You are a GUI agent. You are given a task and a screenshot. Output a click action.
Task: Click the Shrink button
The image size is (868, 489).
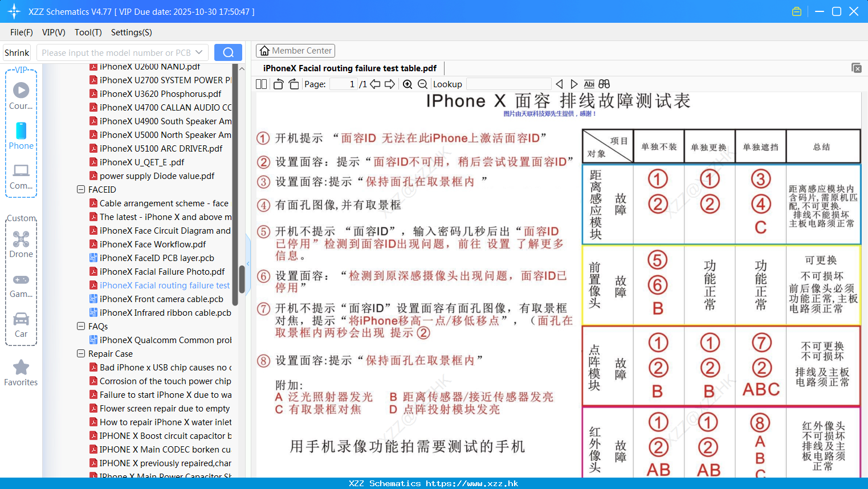tap(17, 52)
